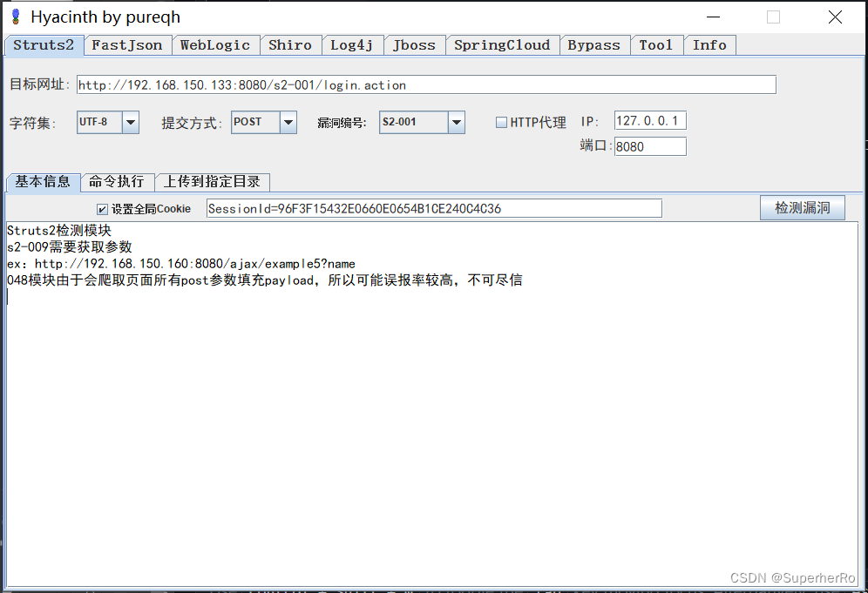This screenshot has width=868, height=593.
Task: Enable the HTTP代理 checkbox
Action: 501,122
